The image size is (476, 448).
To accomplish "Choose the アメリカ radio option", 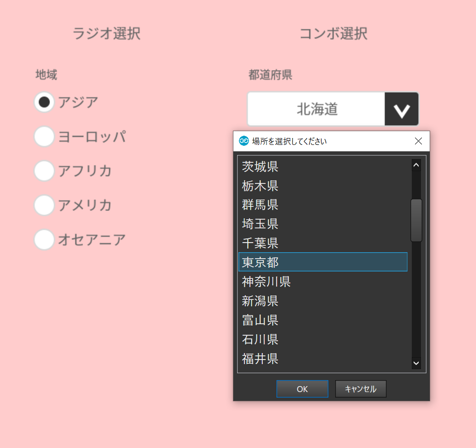I will click(x=44, y=205).
